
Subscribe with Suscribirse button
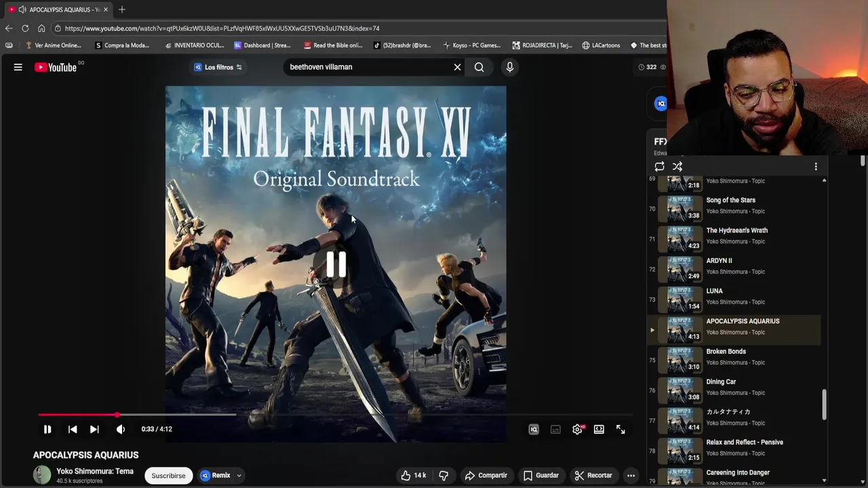coord(168,476)
